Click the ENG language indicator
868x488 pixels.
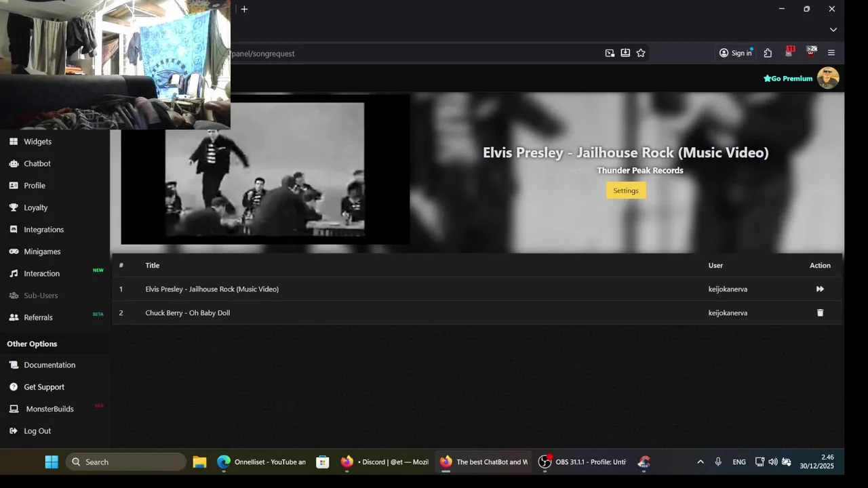click(739, 462)
